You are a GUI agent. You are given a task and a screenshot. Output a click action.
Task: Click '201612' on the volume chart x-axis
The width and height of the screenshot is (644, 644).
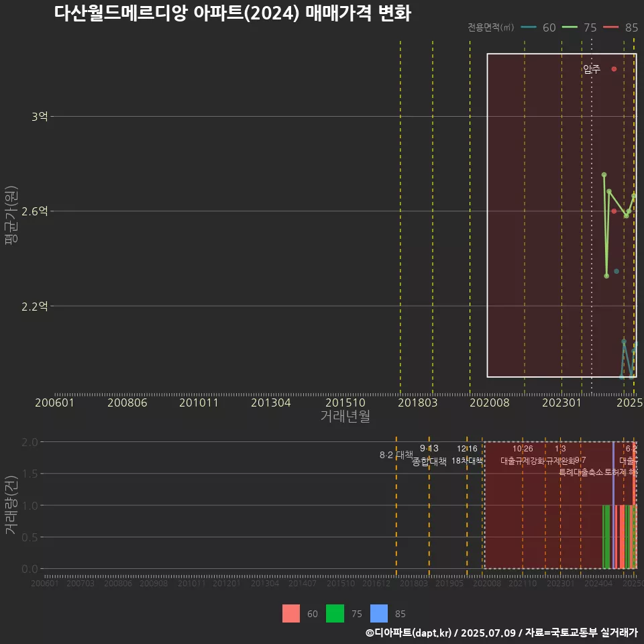click(x=376, y=583)
